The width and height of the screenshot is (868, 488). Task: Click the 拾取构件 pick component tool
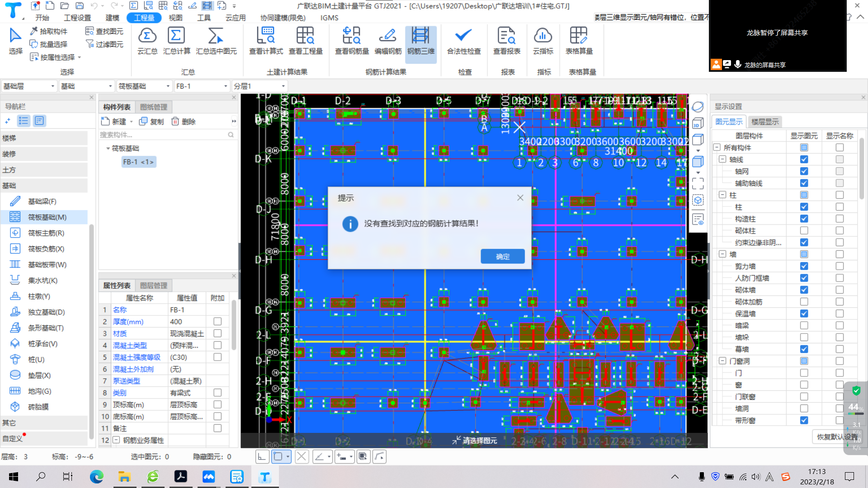click(x=49, y=31)
